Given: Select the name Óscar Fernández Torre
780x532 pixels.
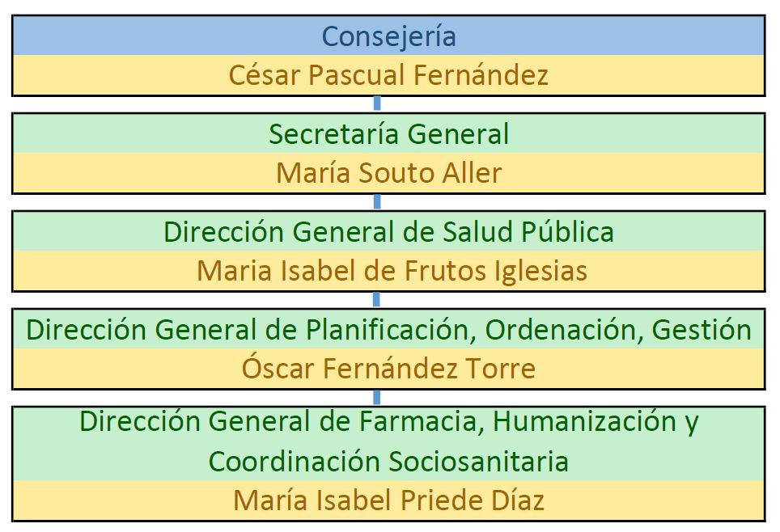Looking at the screenshot, I should 388,369.
